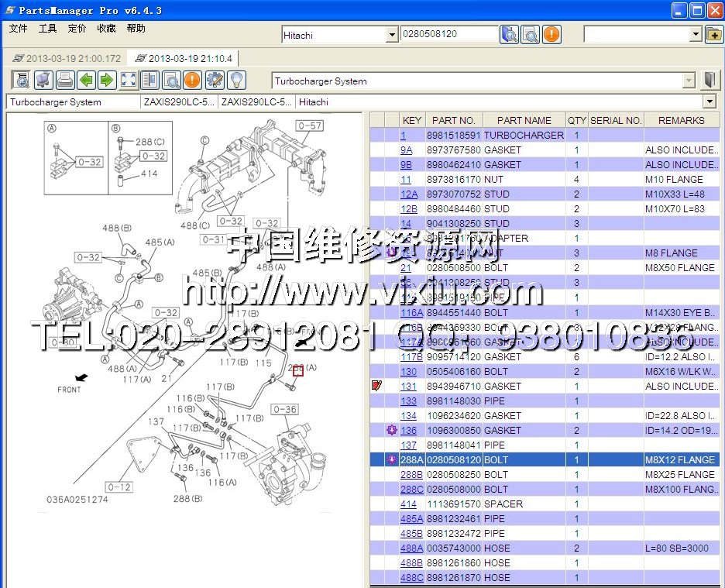Screen dimensions: 725x588
Task: Click the part number search input field
Action: click(x=449, y=35)
